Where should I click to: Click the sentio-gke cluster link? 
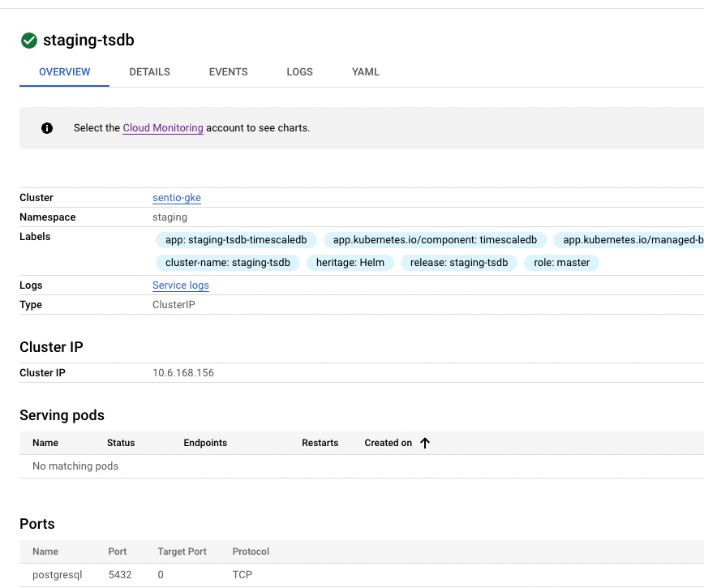177,197
